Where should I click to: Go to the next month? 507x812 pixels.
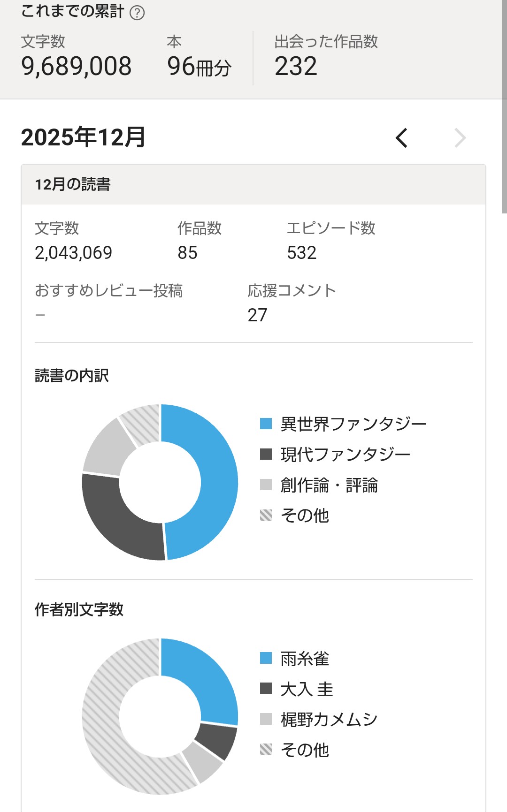coord(460,138)
